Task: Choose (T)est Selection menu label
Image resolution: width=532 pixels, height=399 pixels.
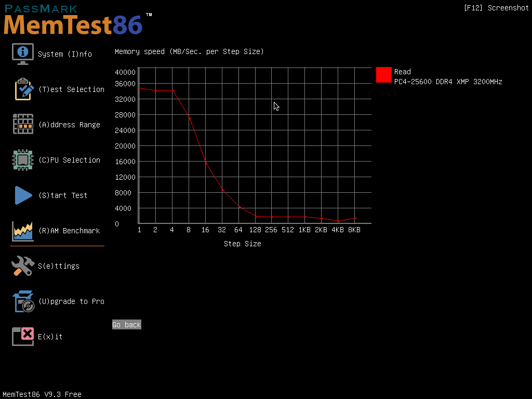Action: click(x=71, y=89)
